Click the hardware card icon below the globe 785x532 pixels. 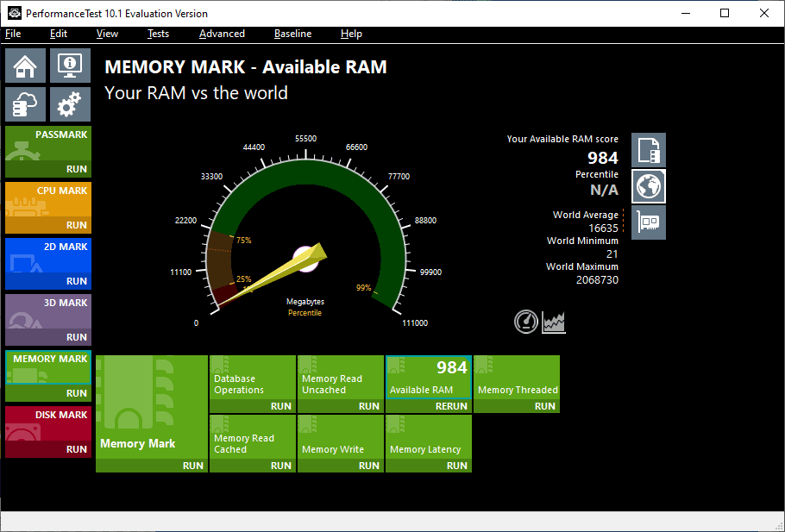point(649,222)
